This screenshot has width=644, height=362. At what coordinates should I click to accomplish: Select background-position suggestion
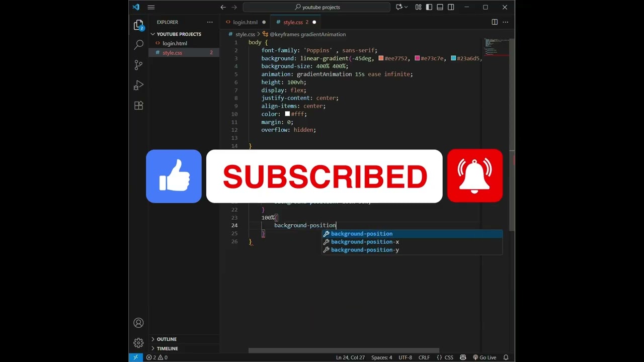pyautogui.click(x=412, y=234)
